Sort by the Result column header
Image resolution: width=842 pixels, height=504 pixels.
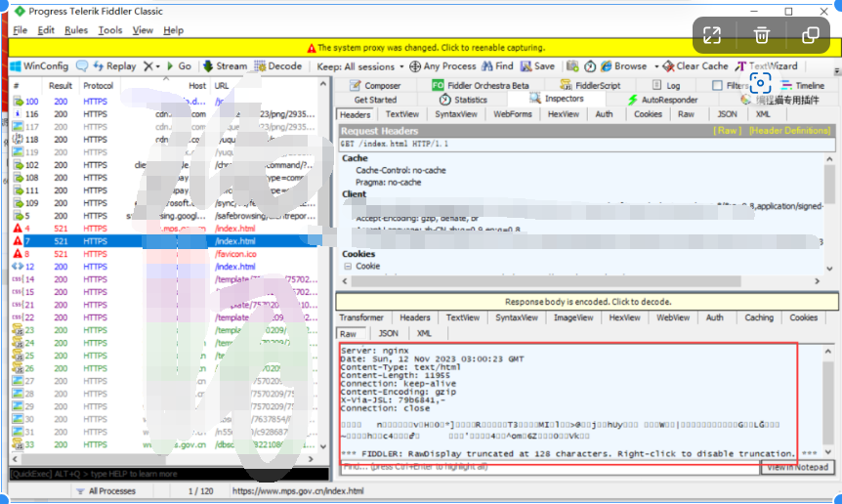coord(61,85)
